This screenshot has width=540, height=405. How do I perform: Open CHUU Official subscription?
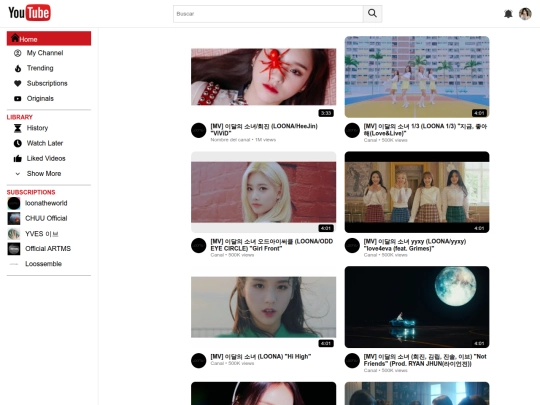(x=46, y=218)
